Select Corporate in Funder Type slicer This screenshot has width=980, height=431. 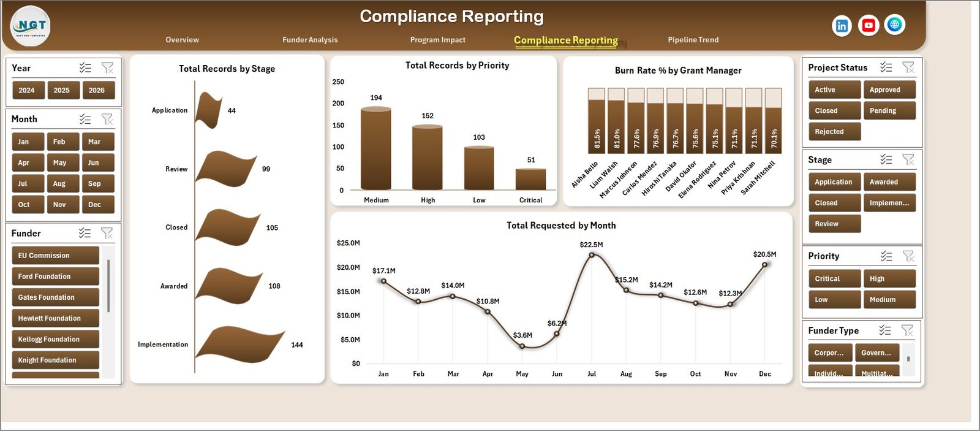click(830, 353)
